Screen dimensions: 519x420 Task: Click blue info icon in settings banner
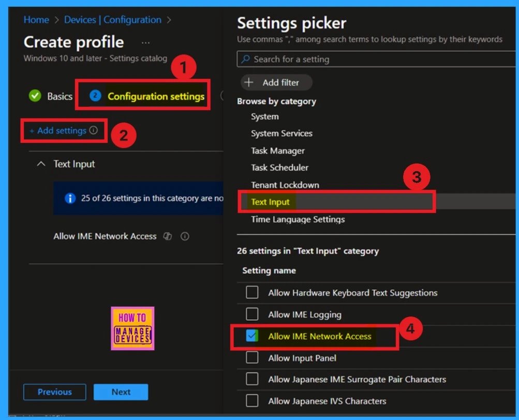[70, 198]
